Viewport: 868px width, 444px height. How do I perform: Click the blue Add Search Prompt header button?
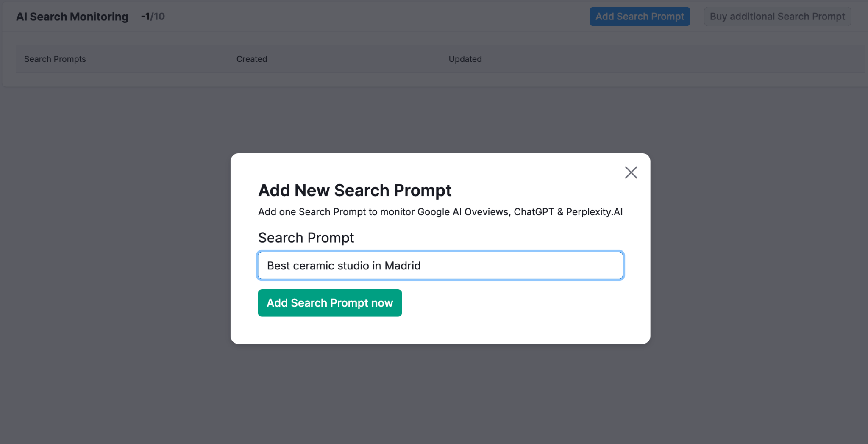[640, 17]
